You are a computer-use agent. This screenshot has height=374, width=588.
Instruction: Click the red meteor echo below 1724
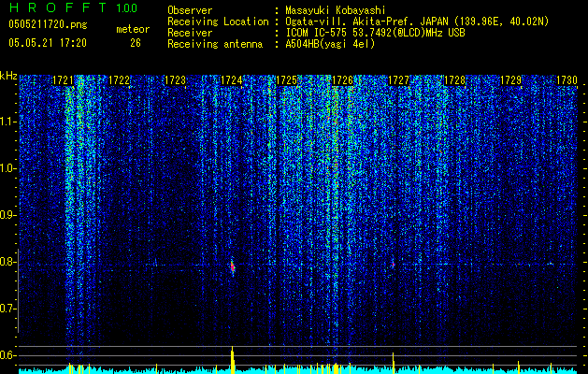(233, 266)
